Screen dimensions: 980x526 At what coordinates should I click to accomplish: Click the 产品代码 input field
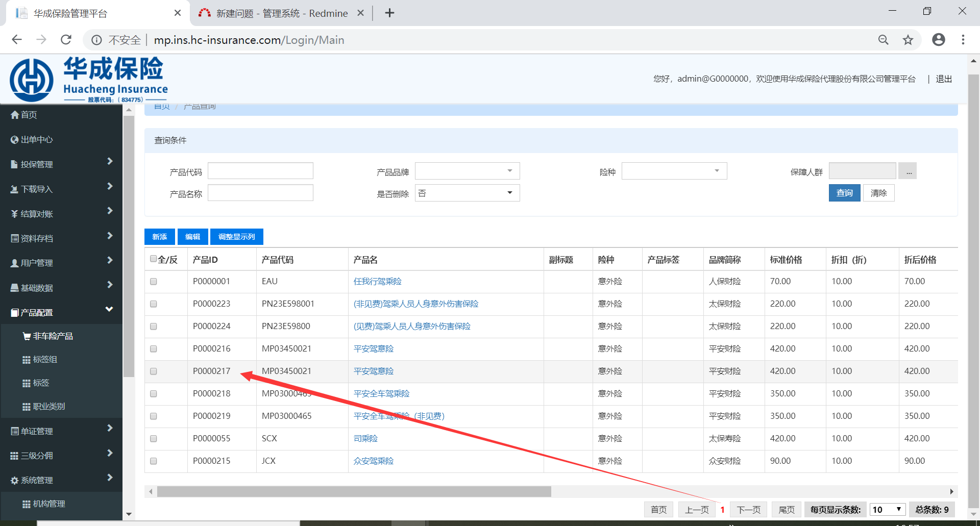(260, 171)
